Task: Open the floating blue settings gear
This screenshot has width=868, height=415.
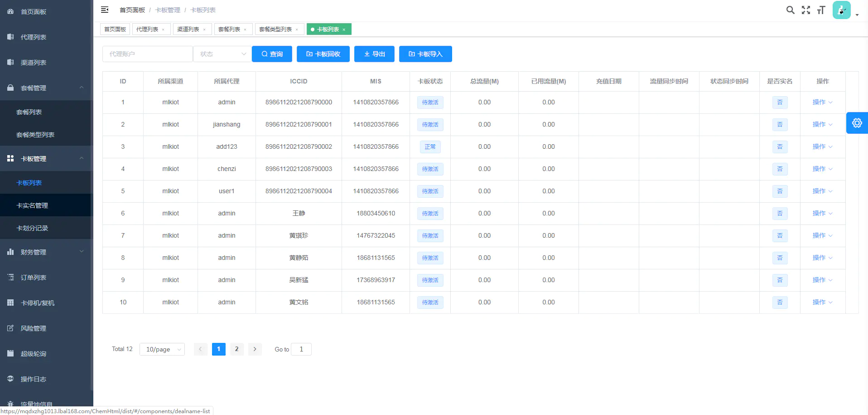Action: tap(857, 123)
